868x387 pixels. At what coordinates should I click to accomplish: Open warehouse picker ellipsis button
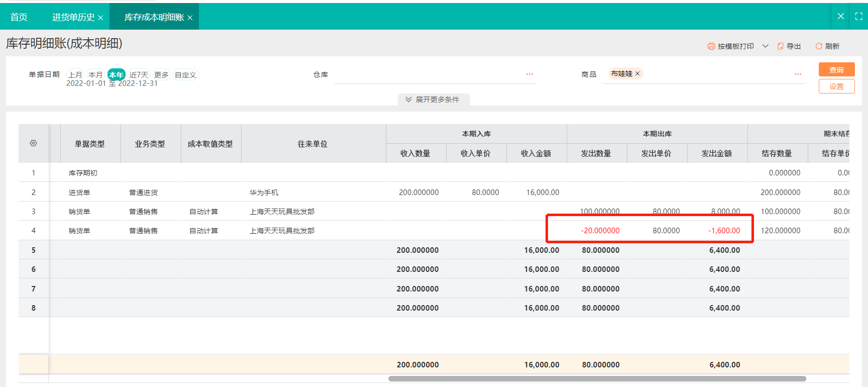coord(529,74)
